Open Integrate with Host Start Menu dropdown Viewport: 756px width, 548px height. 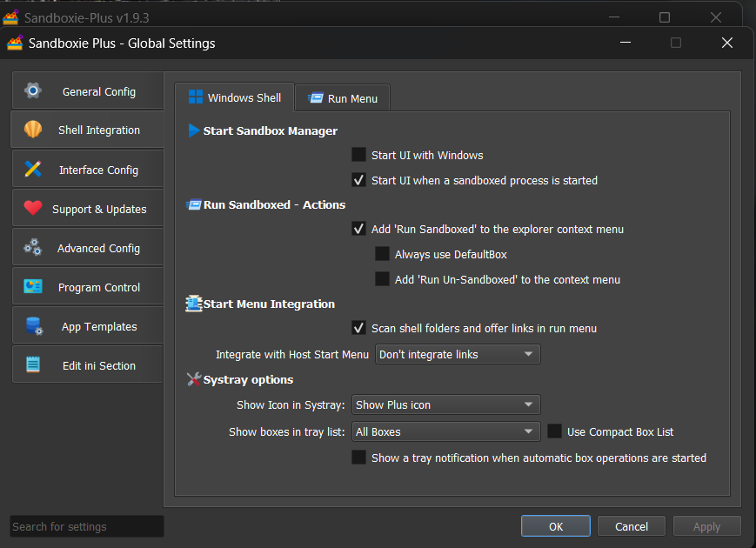[458, 354]
